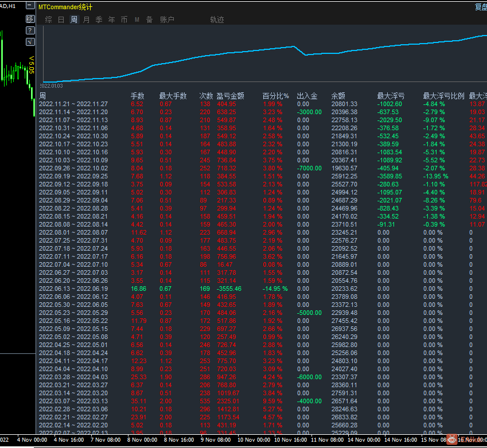Image resolution: width=487 pixels, height=448 pixels.
Task: Click the -4000.00 withdrawal cell
Action: click(309, 401)
